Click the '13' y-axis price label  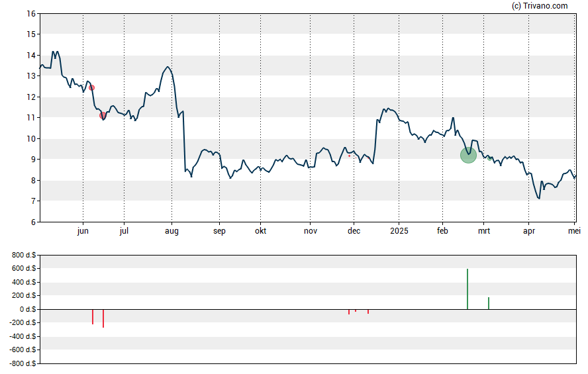coord(31,76)
